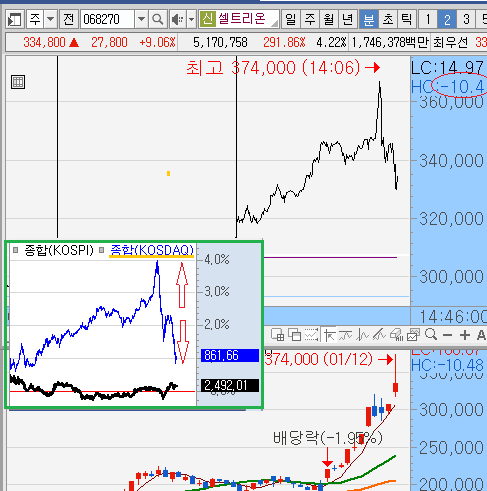Click the eraser with bars icon
The width and height of the screenshot is (487, 491).
pos(396,335)
